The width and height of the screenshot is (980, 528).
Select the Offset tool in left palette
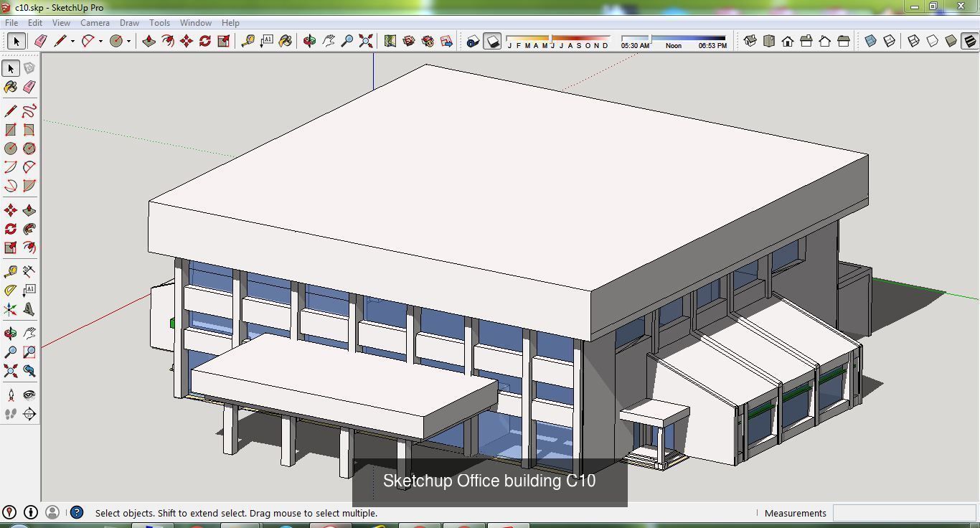coord(29,247)
